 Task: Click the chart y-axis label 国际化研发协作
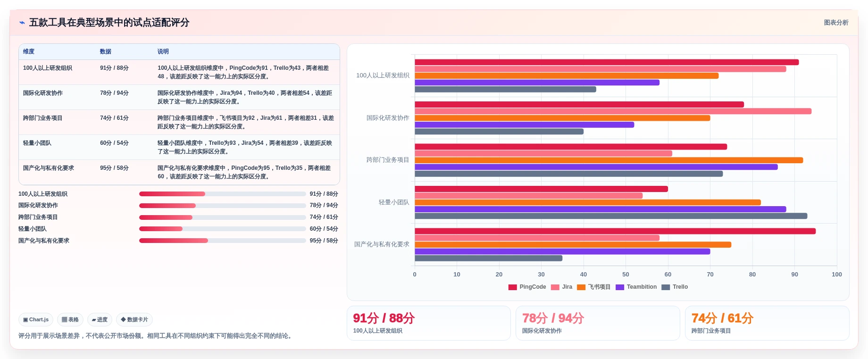(x=388, y=118)
